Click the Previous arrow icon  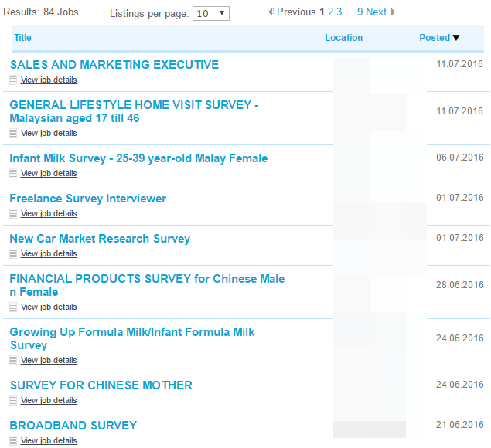pos(271,12)
